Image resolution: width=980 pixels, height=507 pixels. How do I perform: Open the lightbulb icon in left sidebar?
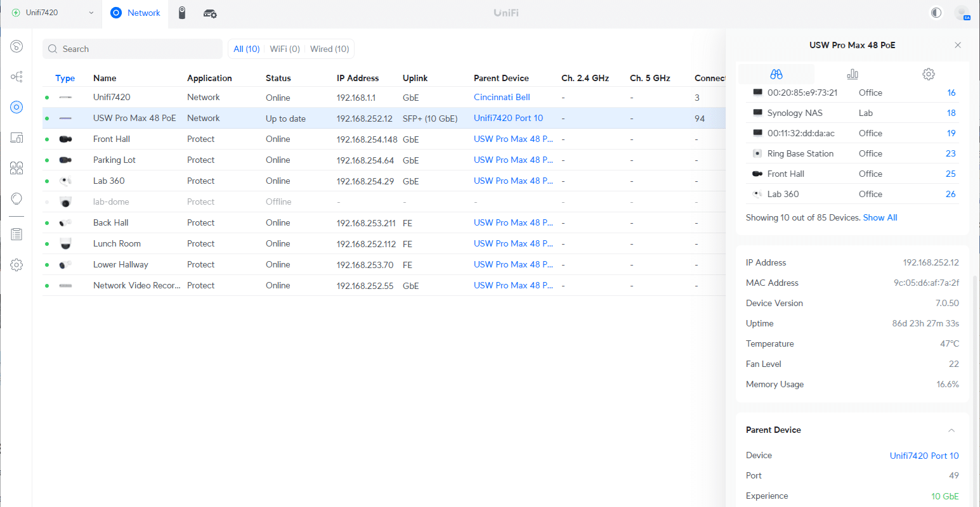16,198
